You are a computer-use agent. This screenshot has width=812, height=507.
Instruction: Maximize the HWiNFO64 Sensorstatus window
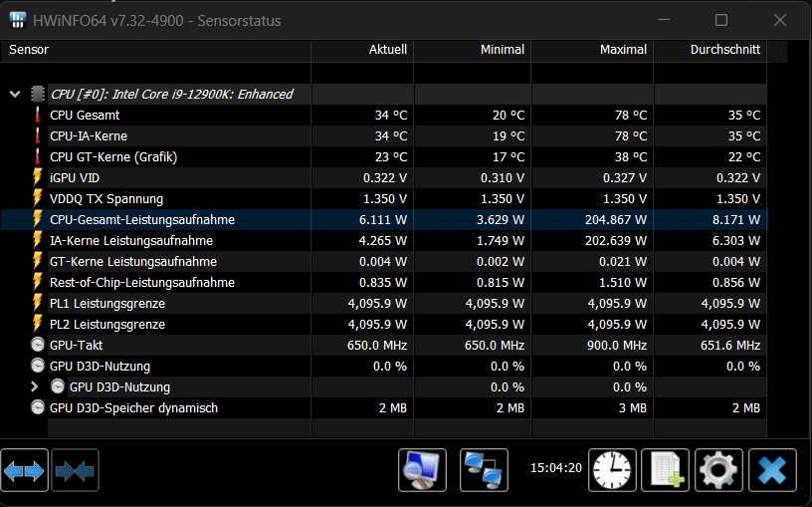[721, 20]
